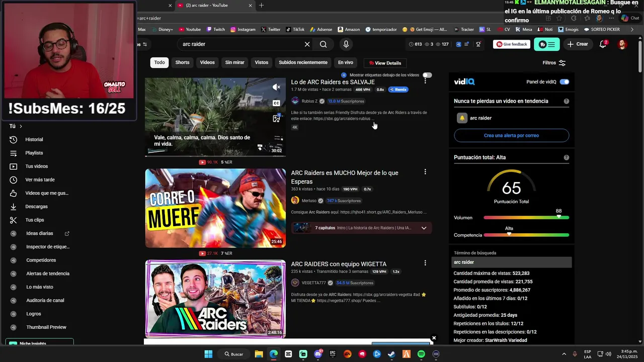Unmute the Rubius video preview

coord(276,87)
